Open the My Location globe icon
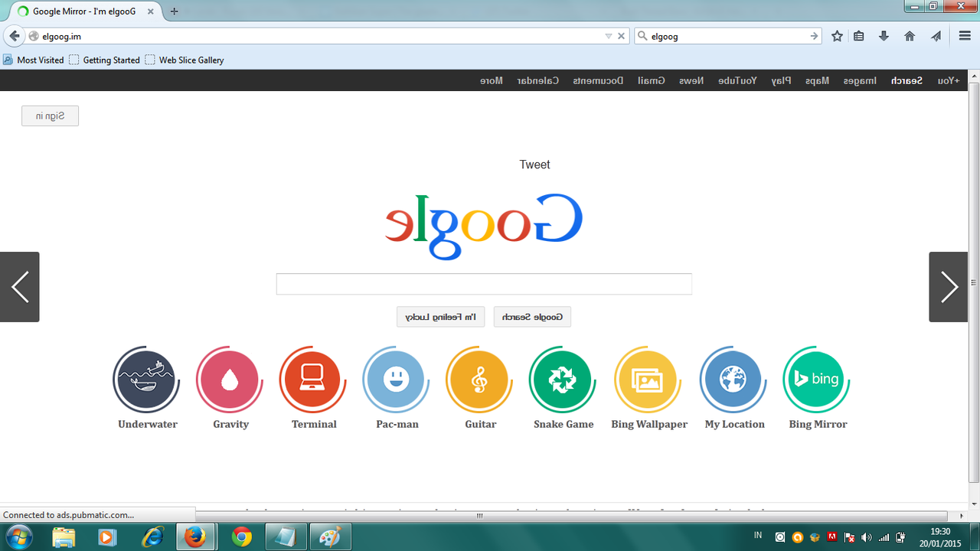Viewport: 980px width, 551px height. 734,380
